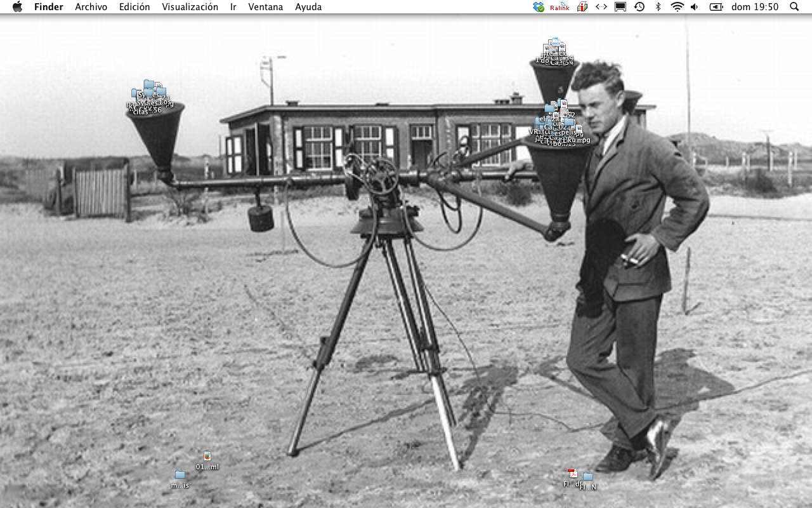The width and height of the screenshot is (812, 508).
Task: Open Spotlight search magnifying glass
Action: [x=794, y=7]
